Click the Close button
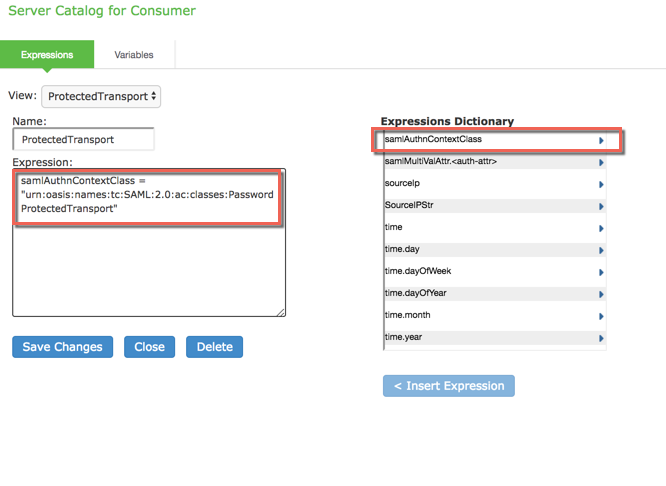 (149, 347)
